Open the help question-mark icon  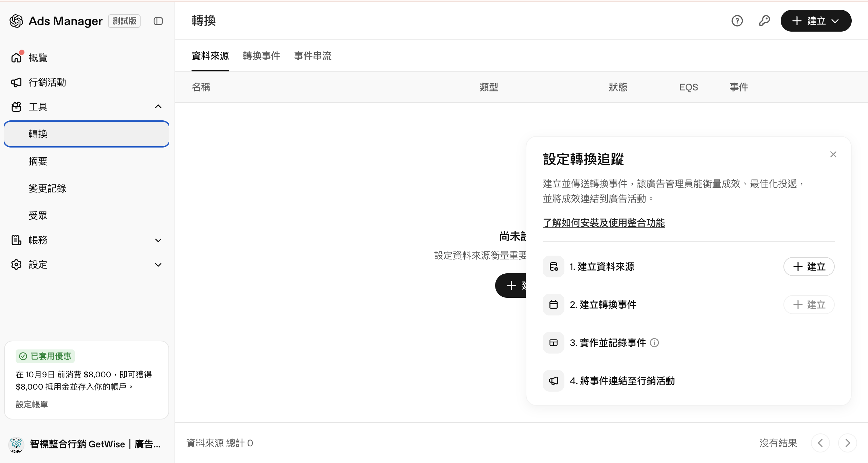[x=737, y=21]
